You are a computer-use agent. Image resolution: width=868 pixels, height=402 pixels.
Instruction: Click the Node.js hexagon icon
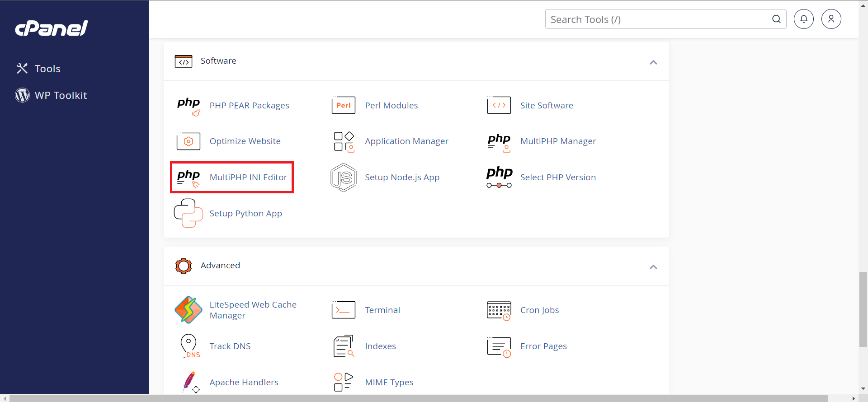[344, 178]
